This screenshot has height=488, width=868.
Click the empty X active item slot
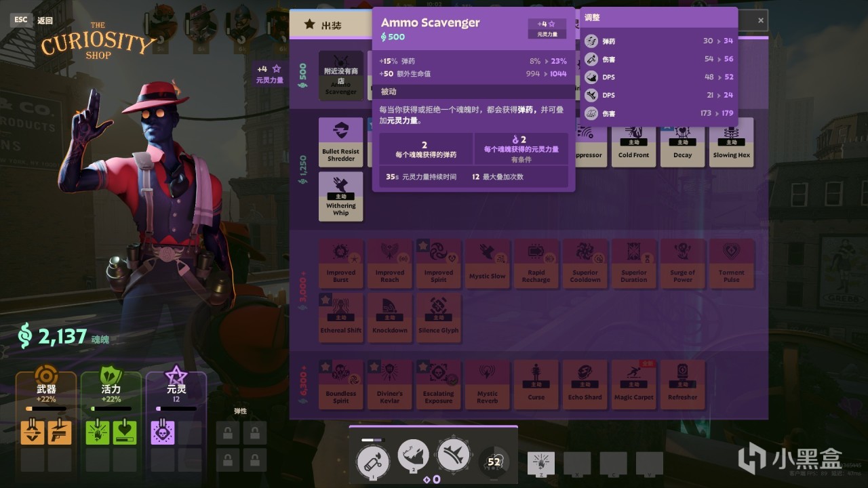(x=577, y=464)
